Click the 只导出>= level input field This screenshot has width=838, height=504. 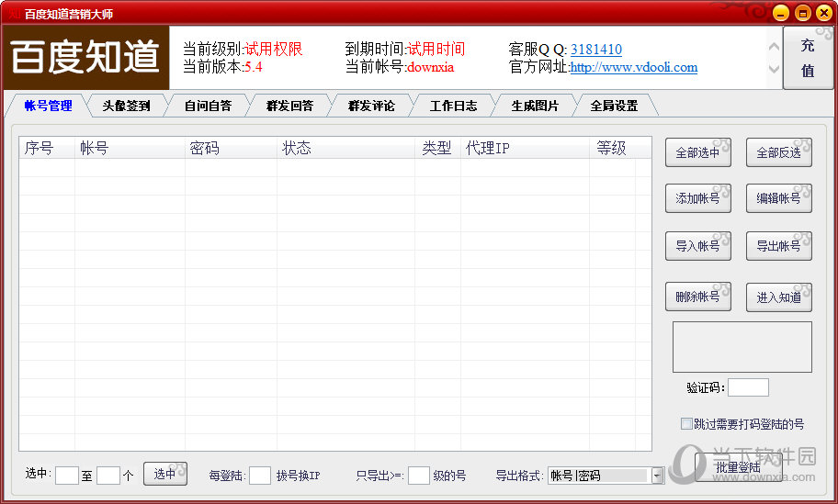tap(418, 476)
